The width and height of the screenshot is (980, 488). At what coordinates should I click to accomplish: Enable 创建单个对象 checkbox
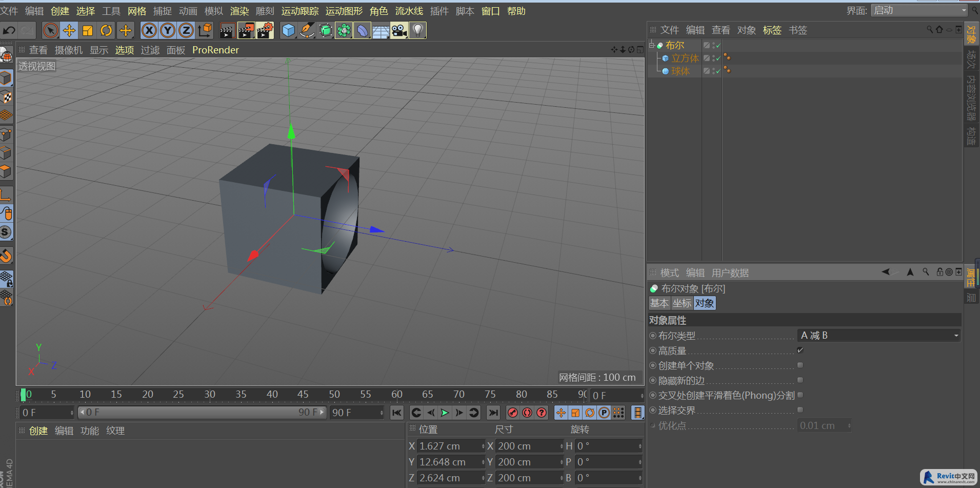coord(800,365)
